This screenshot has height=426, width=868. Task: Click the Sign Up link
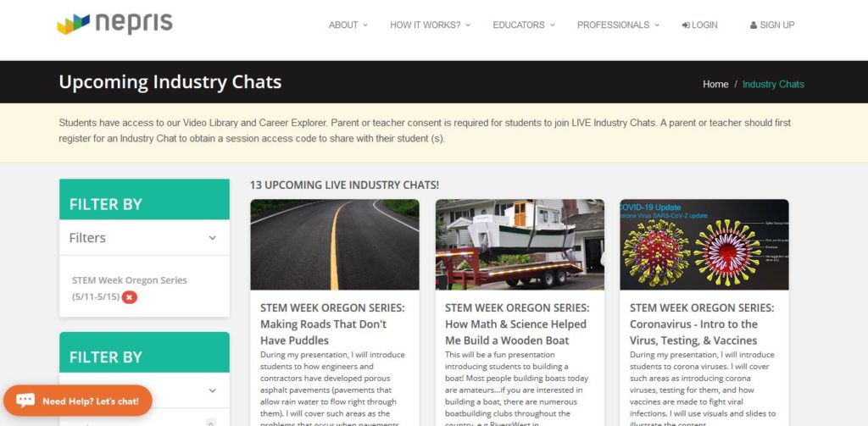(x=772, y=25)
